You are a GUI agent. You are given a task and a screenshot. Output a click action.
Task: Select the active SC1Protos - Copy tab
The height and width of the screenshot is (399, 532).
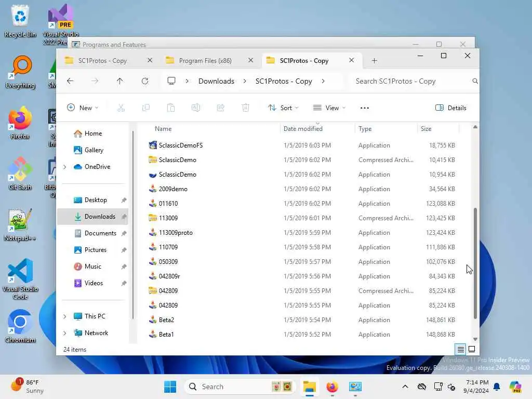(x=304, y=61)
